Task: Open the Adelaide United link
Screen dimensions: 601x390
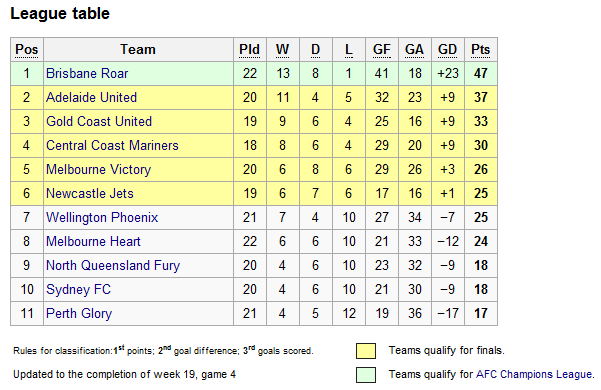Action: tap(91, 97)
